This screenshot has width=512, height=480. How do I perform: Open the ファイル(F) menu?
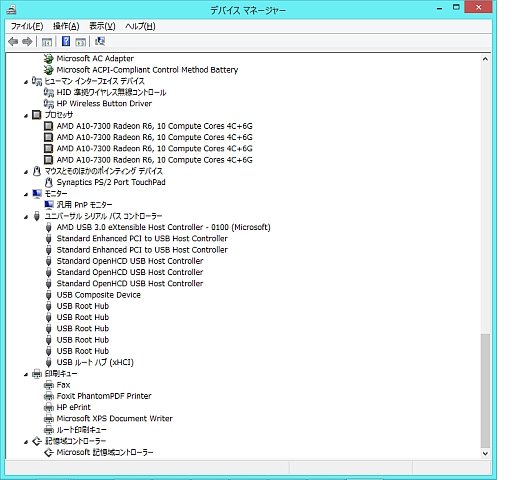[27, 26]
